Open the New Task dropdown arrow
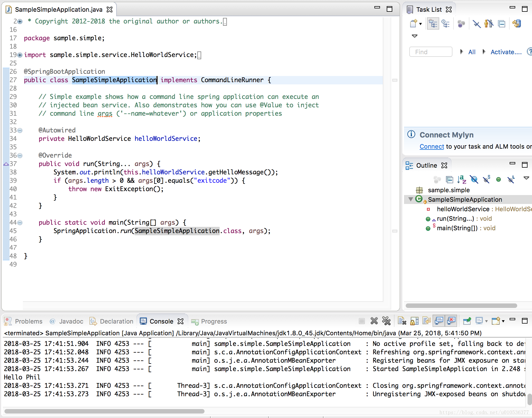Viewport: 532px width, 418px height. (421, 24)
